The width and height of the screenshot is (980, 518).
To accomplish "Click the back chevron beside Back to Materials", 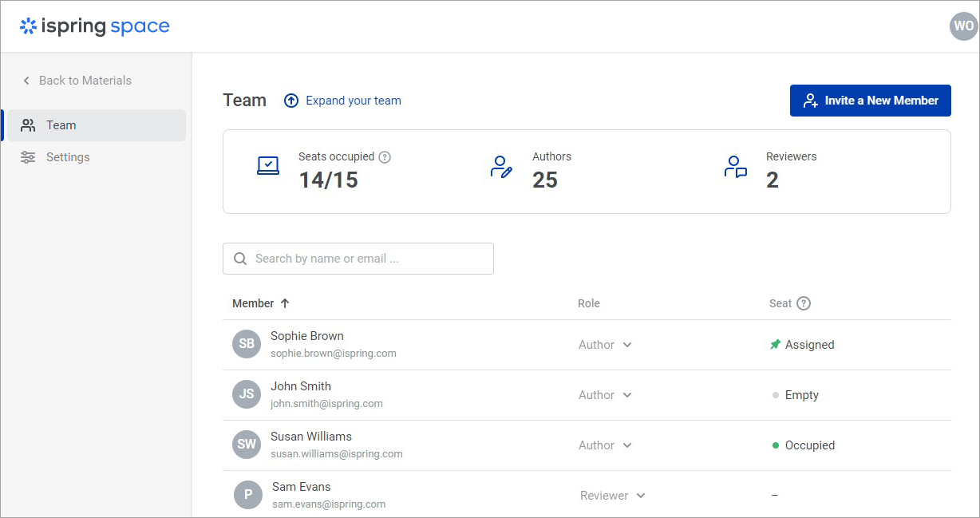I will pos(26,81).
